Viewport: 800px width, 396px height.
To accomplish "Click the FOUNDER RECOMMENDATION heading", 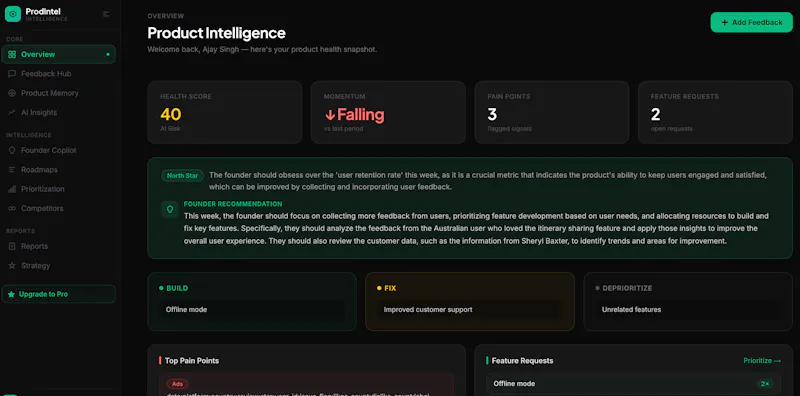I will pyautogui.click(x=233, y=204).
